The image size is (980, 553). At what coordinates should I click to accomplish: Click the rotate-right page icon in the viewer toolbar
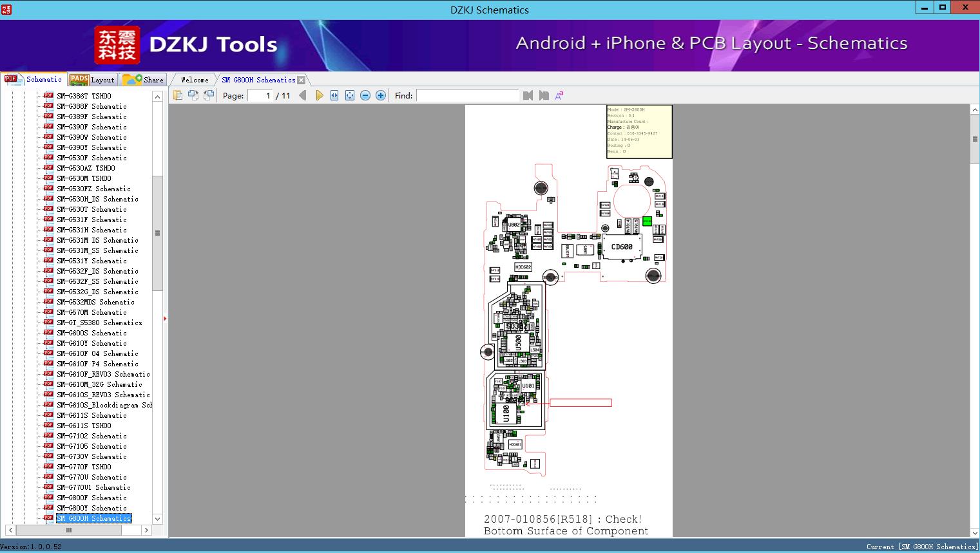[x=209, y=95]
